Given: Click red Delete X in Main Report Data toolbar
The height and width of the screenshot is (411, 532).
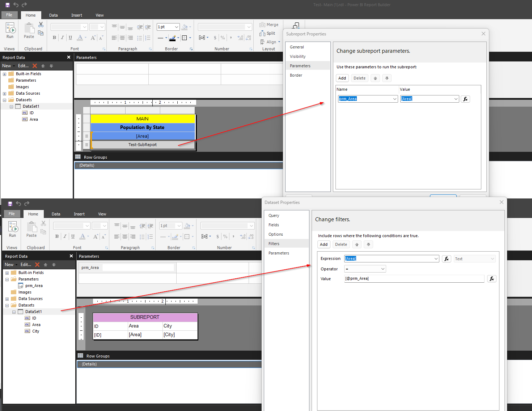Looking at the screenshot, I should tap(35, 66).
